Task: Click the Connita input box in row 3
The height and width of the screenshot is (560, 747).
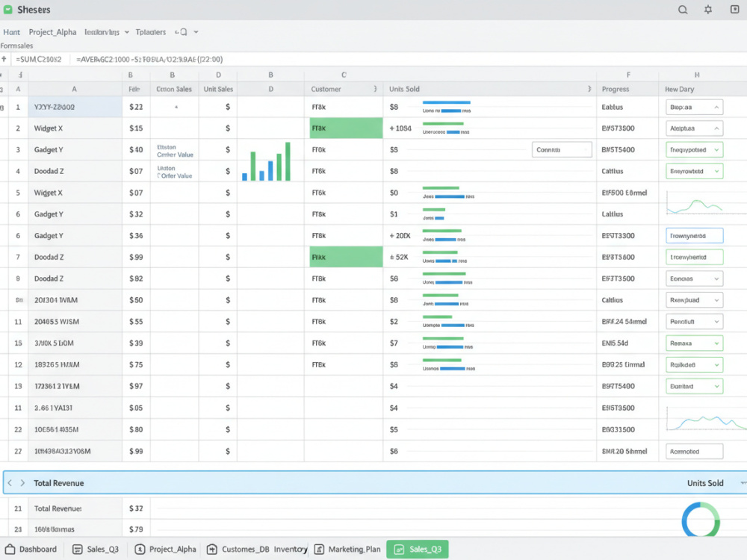Action: pyautogui.click(x=562, y=149)
